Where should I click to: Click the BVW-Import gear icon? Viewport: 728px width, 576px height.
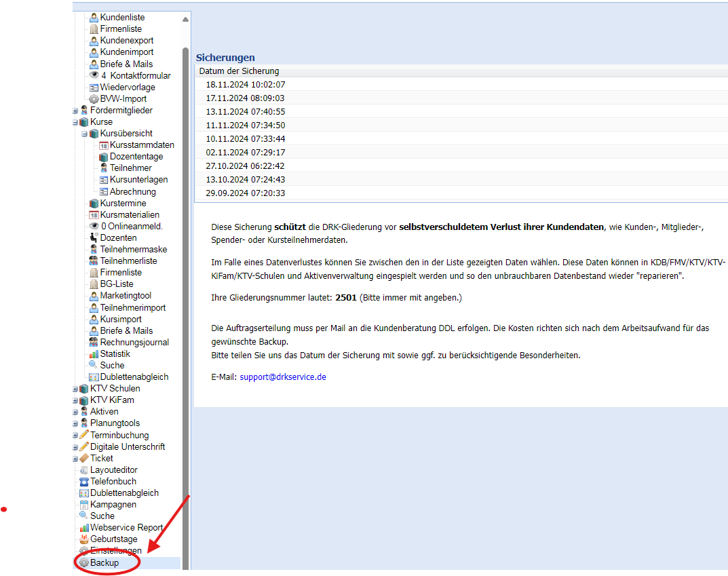[94, 99]
